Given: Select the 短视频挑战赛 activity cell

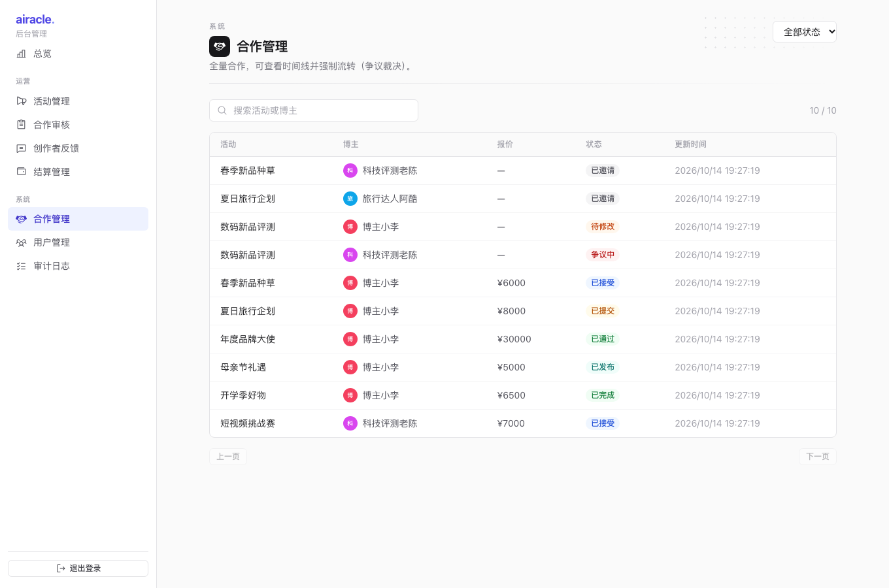Looking at the screenshot, I should [x=248, y=423].
